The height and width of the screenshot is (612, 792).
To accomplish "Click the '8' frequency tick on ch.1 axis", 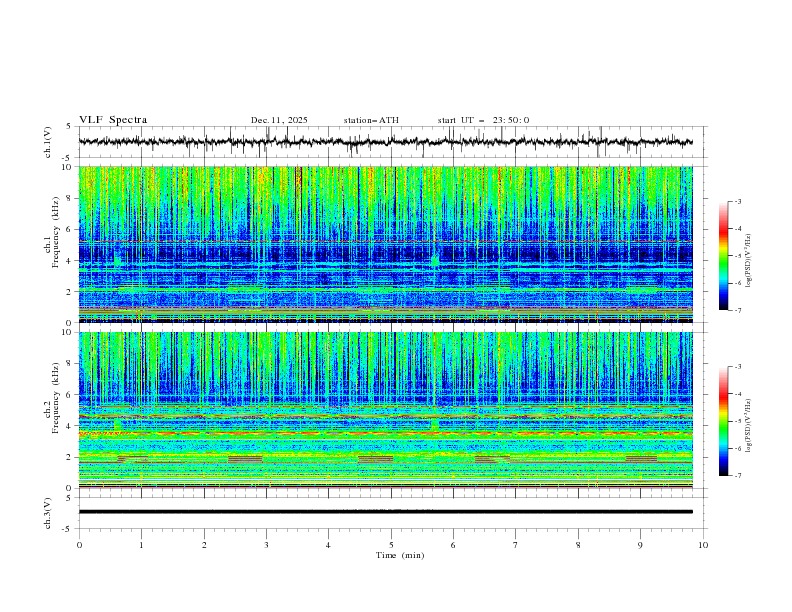I will click(x=69, y=198).
